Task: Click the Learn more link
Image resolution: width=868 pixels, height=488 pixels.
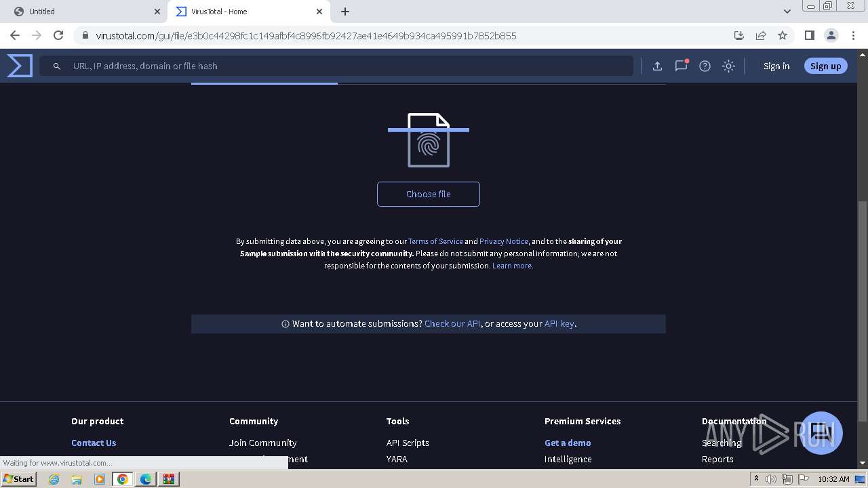Action: point(513,266)
